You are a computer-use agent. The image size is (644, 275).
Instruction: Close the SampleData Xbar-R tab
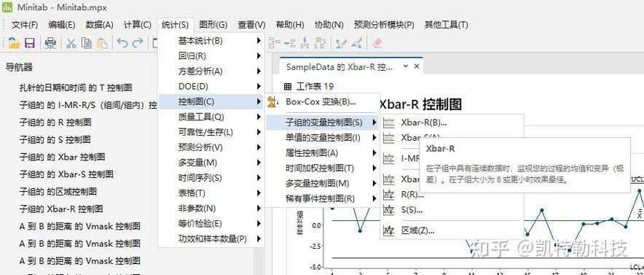tap(417, 66)
